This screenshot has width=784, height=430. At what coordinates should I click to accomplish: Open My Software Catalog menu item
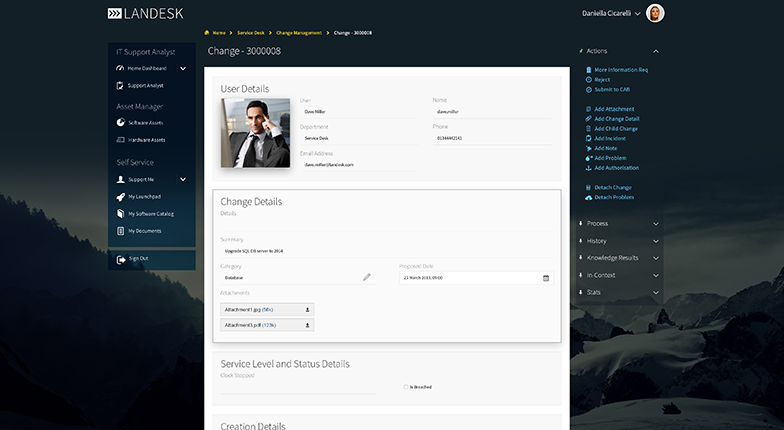pyautogui.click(x=150, y=214)
